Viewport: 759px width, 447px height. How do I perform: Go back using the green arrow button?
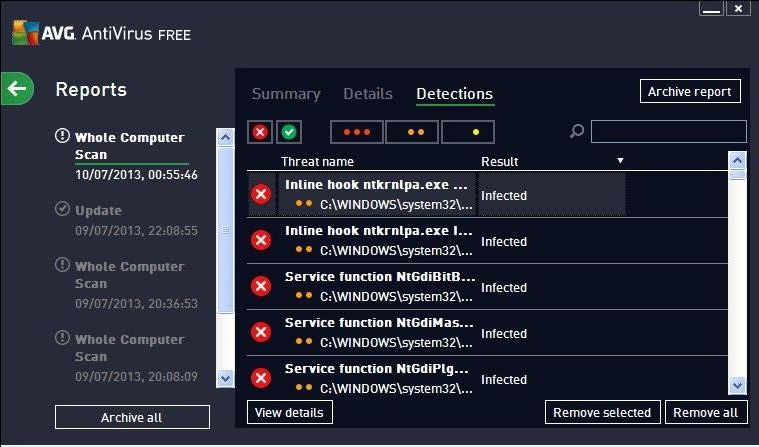[x=17, y=89]
